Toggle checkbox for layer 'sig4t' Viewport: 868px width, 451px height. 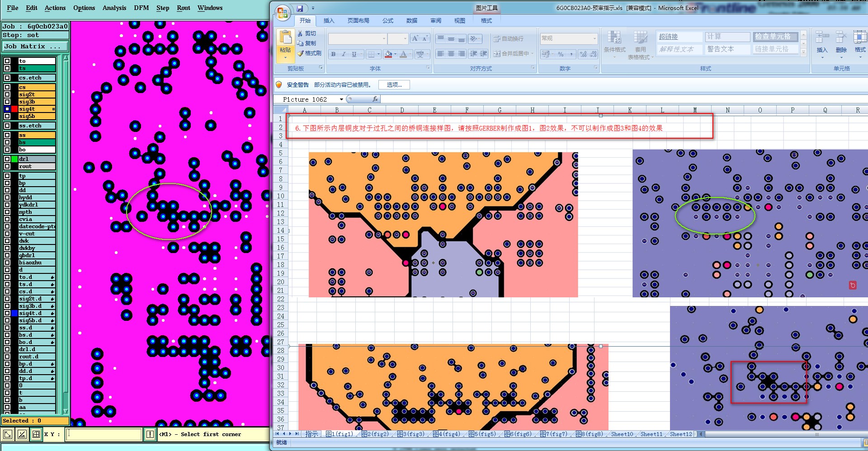7,109
